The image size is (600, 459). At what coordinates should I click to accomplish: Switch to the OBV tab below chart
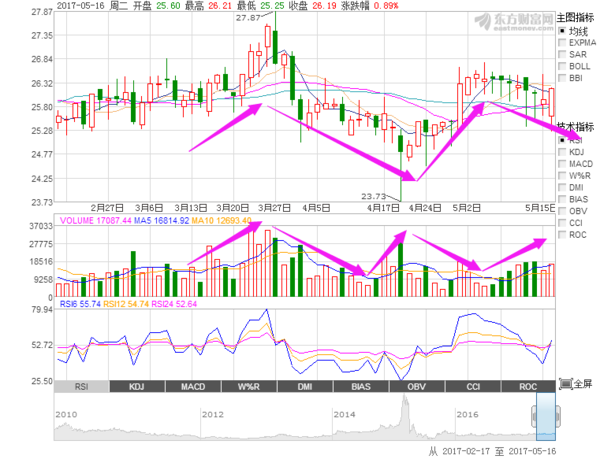[x=417, y=386]
